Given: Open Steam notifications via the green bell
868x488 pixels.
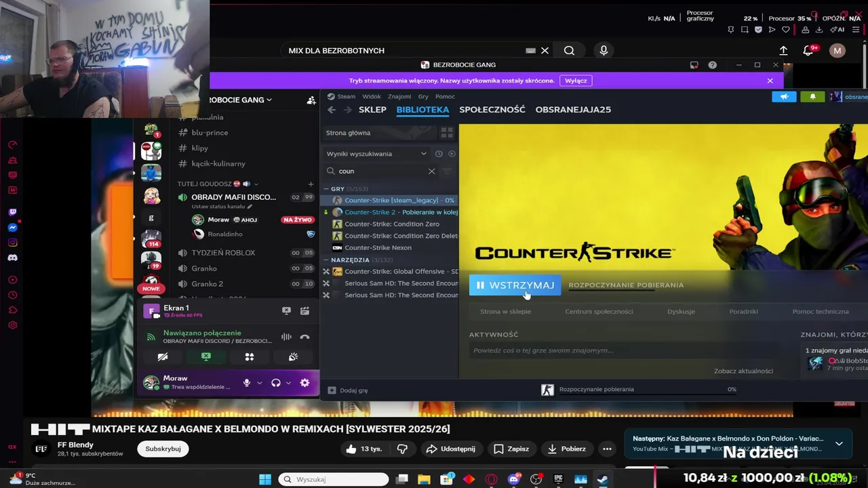Looking at the screenshot, I should click(812, 97).
